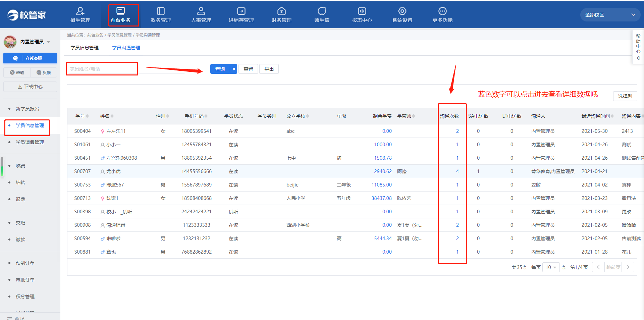Click the user avatar picture

(10, 42)
